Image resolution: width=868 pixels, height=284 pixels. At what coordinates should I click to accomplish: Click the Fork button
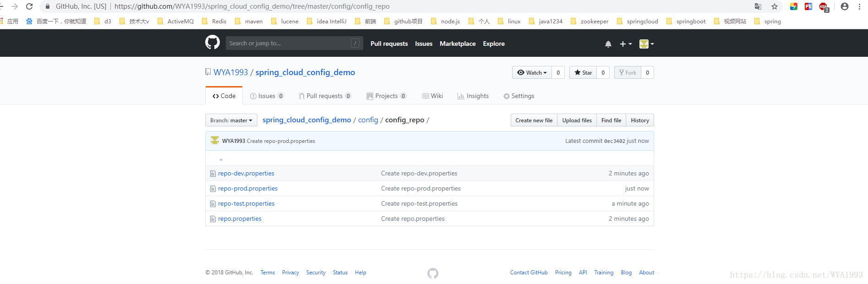pyautogui.click(x=628, y=72)
